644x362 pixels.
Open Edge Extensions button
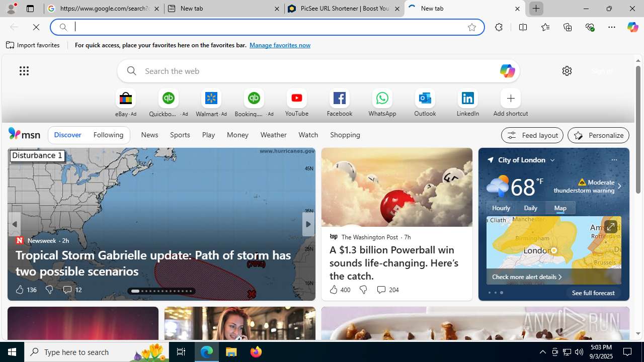(499, 27)
